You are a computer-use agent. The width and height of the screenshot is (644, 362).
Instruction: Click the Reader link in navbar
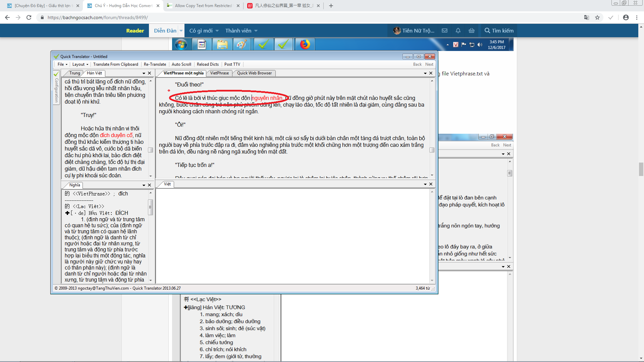pos(135,31)
